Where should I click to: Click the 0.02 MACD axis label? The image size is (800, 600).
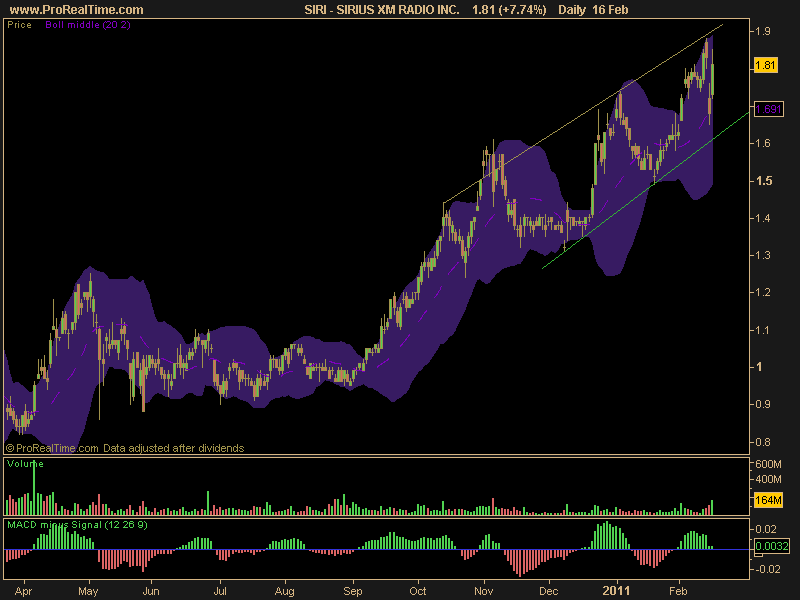[767, 529]
